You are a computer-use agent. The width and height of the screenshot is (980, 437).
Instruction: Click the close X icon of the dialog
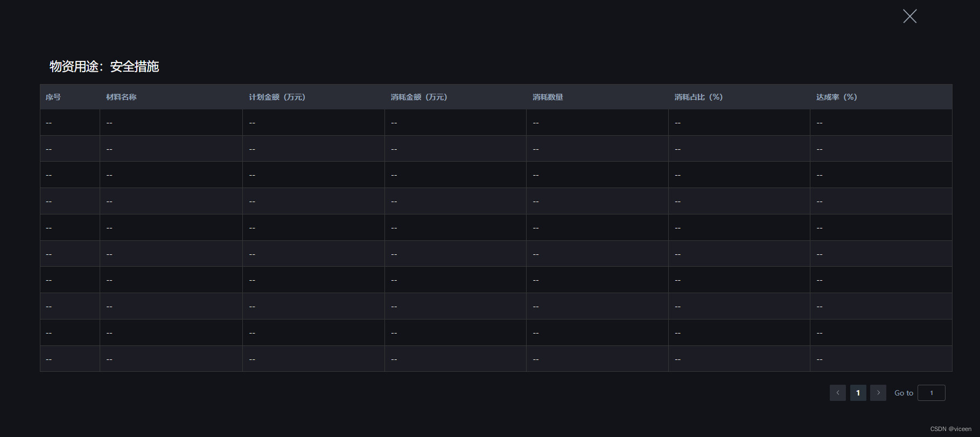click(909, 16)
